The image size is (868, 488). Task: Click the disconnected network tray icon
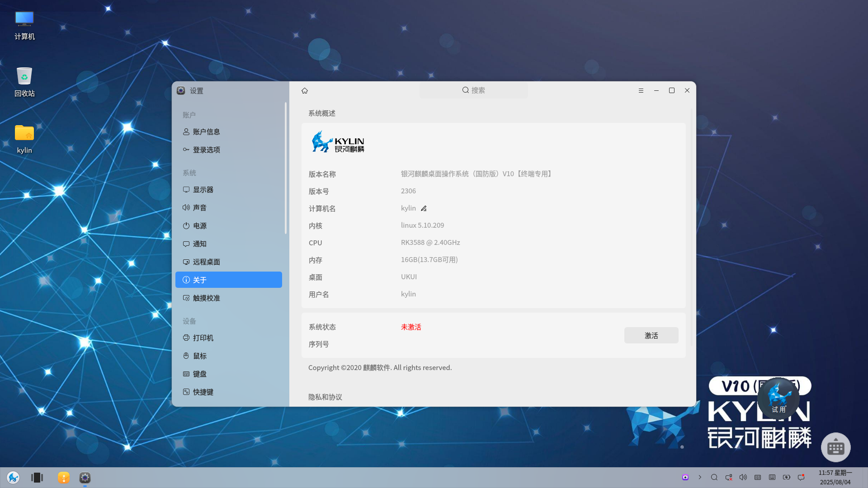(x=729, y=477)
